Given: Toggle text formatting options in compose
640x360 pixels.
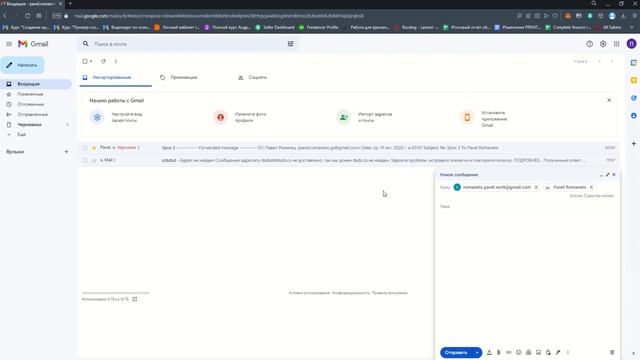Looking at the screenshot, I should click(489, 352).
